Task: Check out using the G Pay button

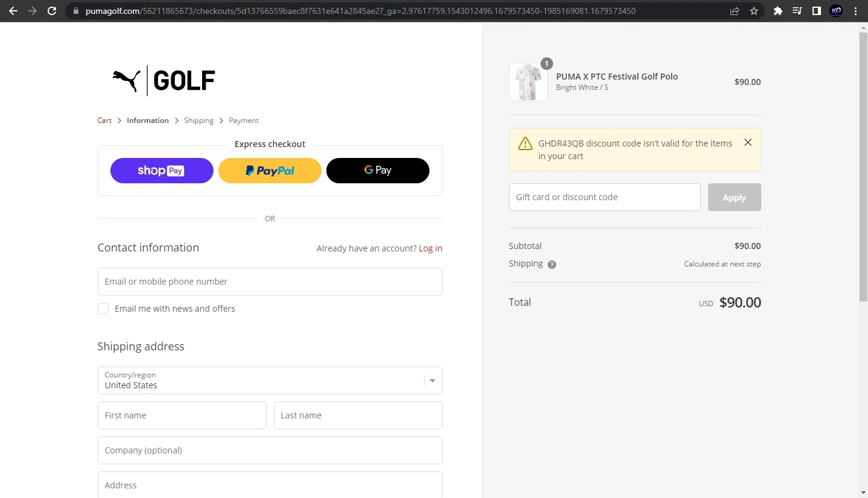Action: 378,171
